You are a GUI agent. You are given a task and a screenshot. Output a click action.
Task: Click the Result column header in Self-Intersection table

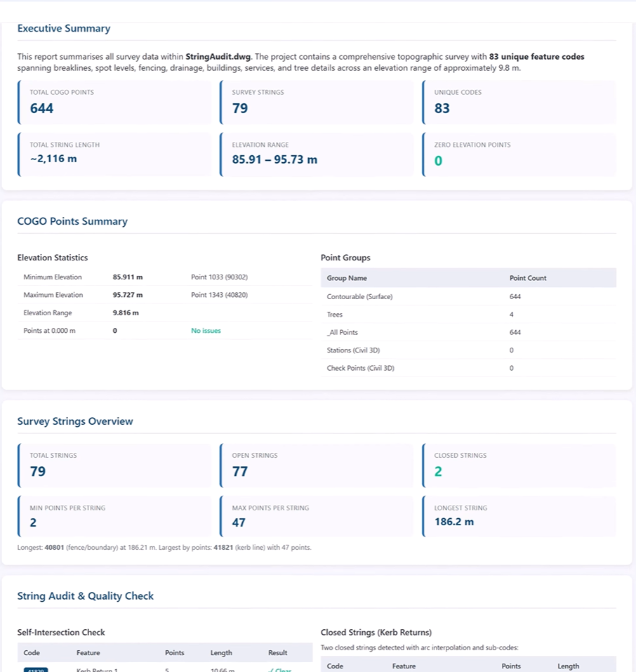click(x=278, y=653)
